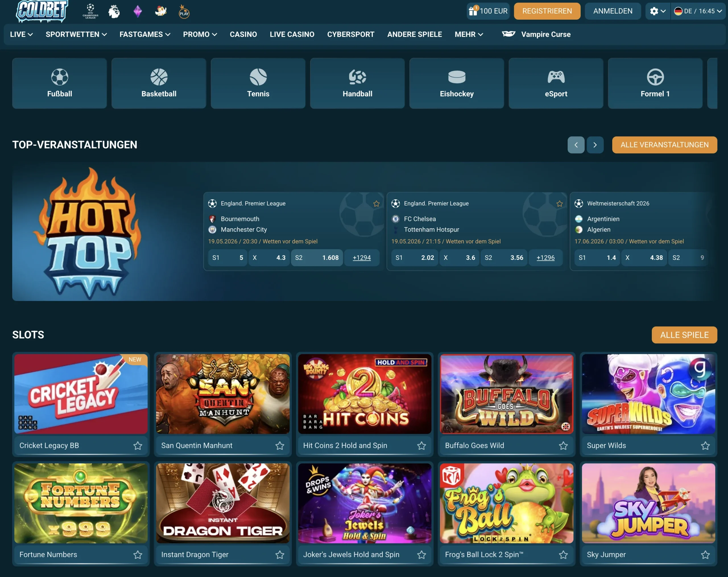
Task: Bet S2 at 1.608 on Manchester City
Action: (317, 258)
